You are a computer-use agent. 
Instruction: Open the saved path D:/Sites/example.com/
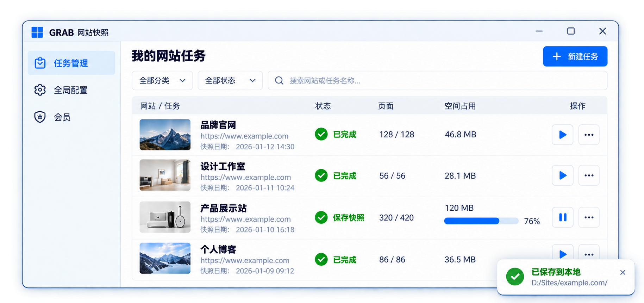[569, 283]
